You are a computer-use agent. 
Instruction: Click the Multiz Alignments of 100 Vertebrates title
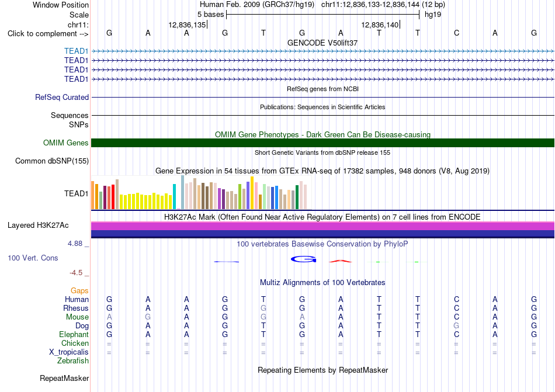click(322, 282)
